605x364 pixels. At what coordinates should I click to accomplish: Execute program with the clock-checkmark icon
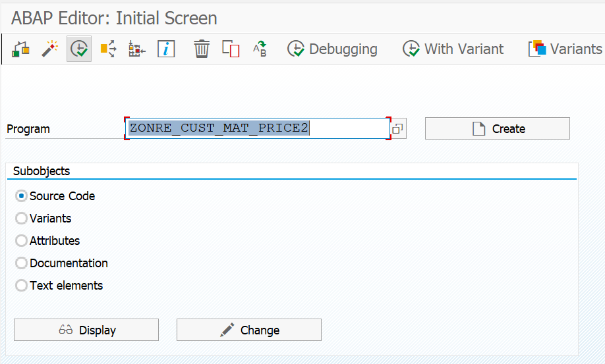tap(79, 49)
